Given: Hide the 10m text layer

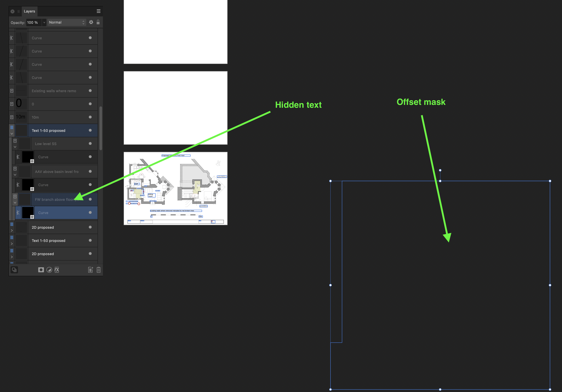Looking at the screenshot, I should click(90, 117).
